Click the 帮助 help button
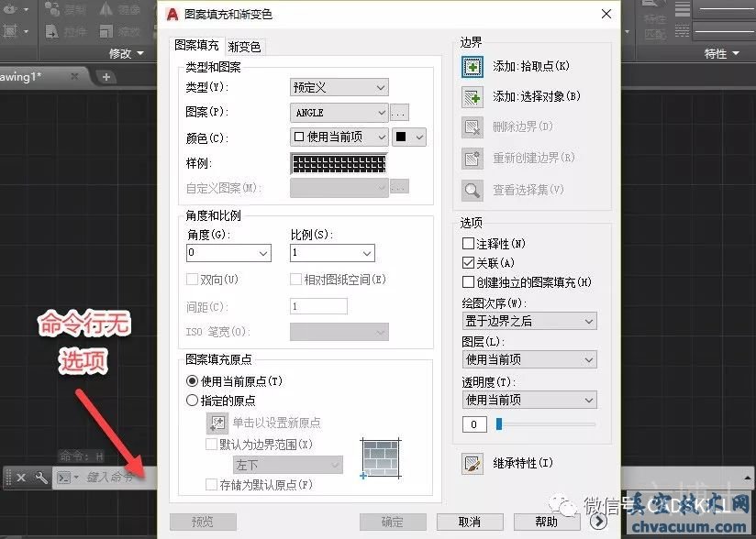This screenshot has width=756, height=539. [546, 522]
